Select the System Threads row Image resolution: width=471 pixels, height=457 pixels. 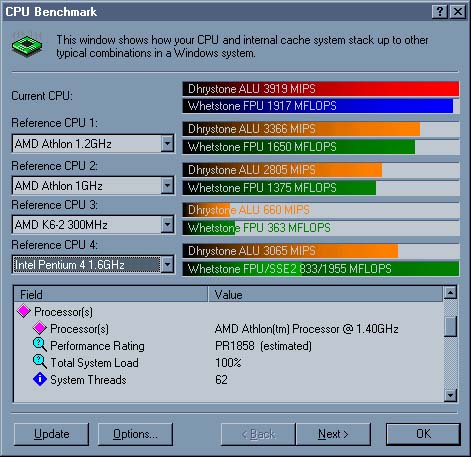click(228, 380)
